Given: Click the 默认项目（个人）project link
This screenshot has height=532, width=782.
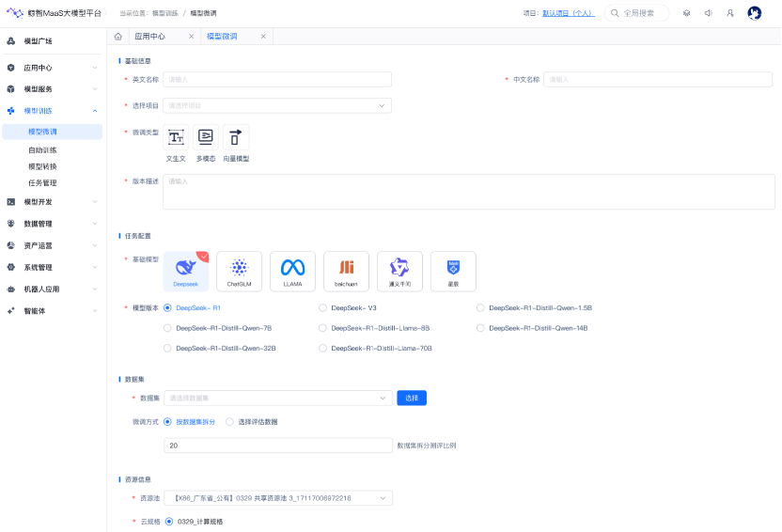Looking at the screenshot, I should pyautogui.click(x=569, y=13).
